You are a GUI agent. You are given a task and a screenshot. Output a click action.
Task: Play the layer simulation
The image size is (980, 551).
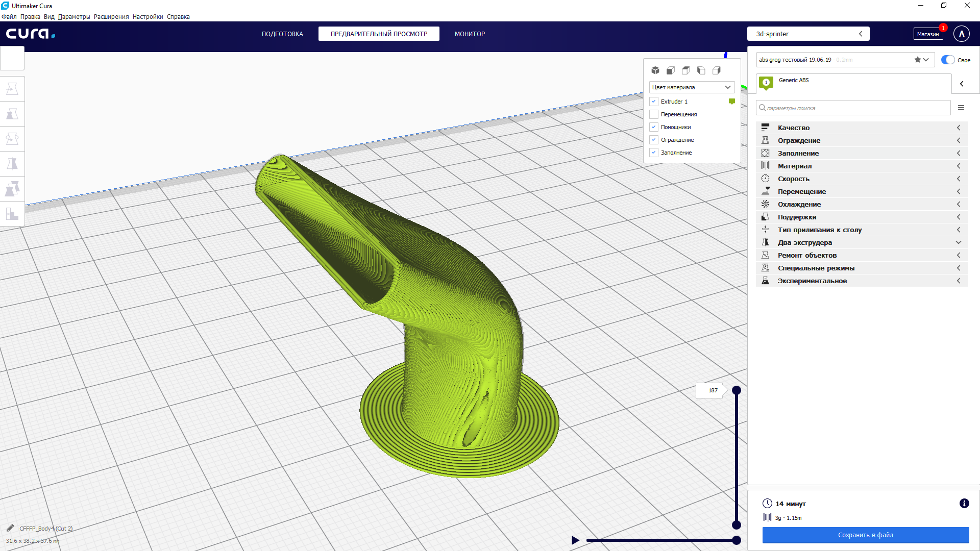pos(575,540)
